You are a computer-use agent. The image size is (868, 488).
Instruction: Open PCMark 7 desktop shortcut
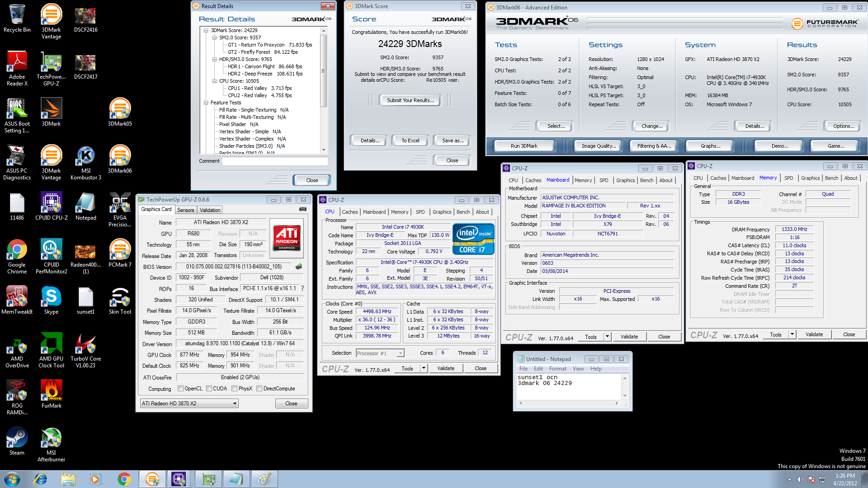(x=120, y=253)
